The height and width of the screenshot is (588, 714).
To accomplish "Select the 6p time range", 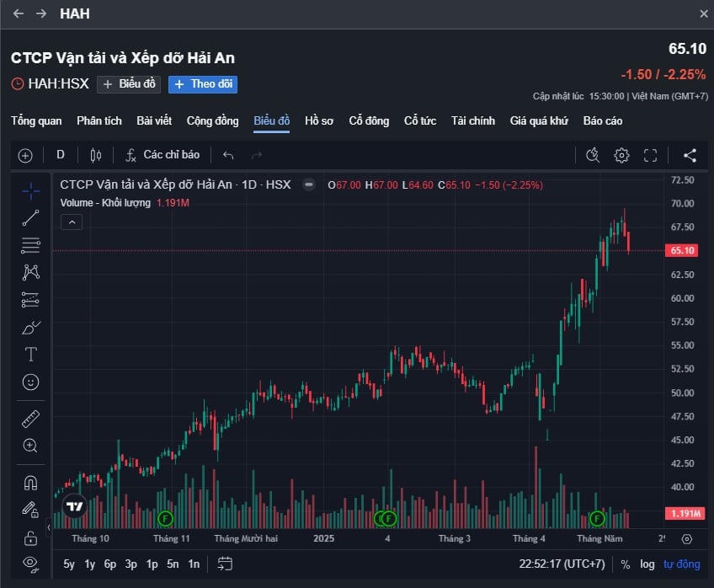I will point(110,564).
